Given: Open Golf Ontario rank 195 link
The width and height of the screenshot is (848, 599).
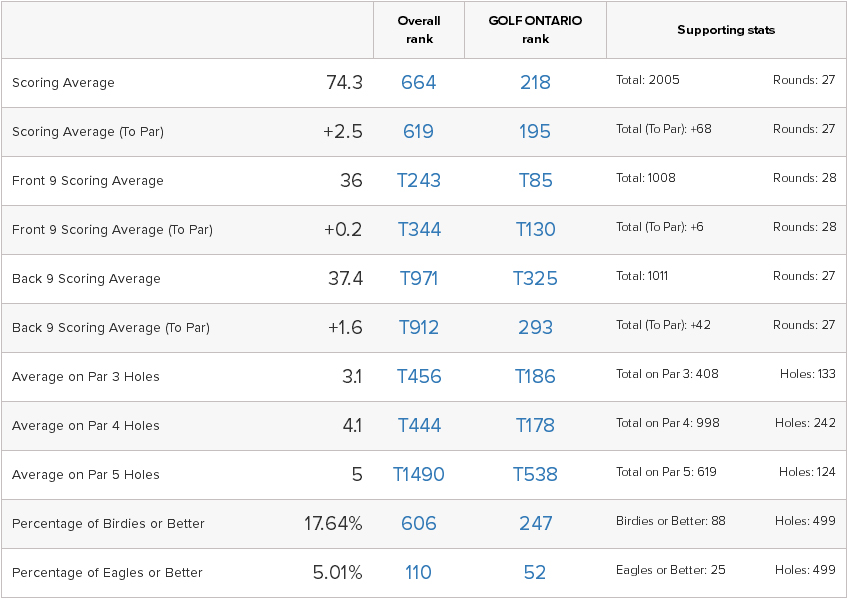Looking at the screenshot, I should point(535,131).
